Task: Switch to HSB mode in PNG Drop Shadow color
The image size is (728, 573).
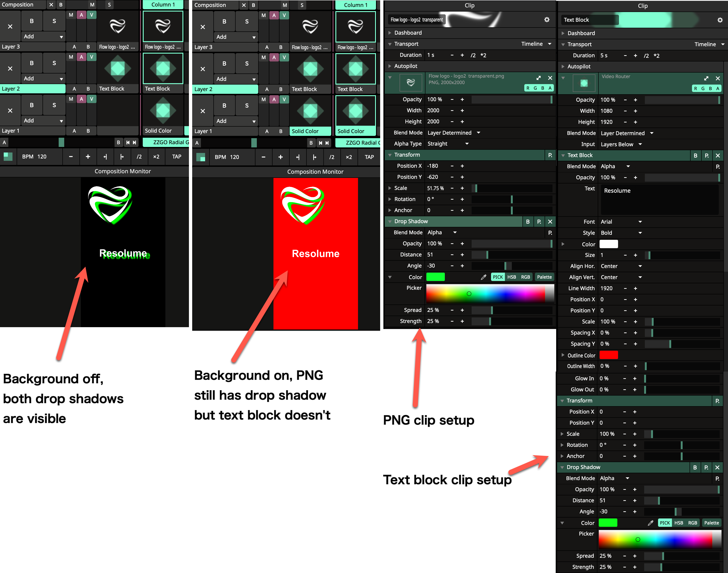Action: pos(511,277)
